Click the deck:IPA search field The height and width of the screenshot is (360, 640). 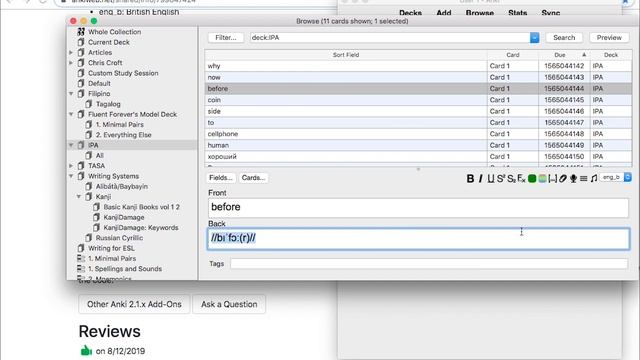point(390,38)
